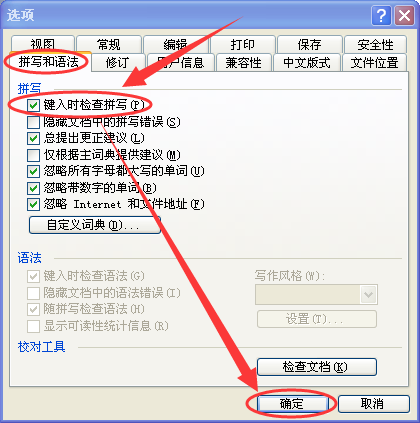Image resolution: width=420 pixels, height=423 pixels.
Task: Close the 选项 dialog window
Action: [x=404, y=15]
